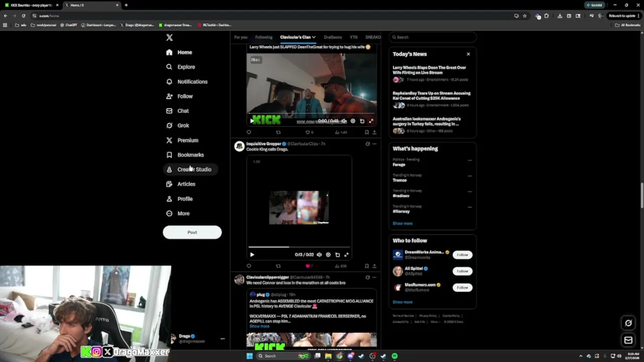Open more options on Inquisitive Groyper post
The height and width of the screenshot is (362, 644).
[374, 144]
